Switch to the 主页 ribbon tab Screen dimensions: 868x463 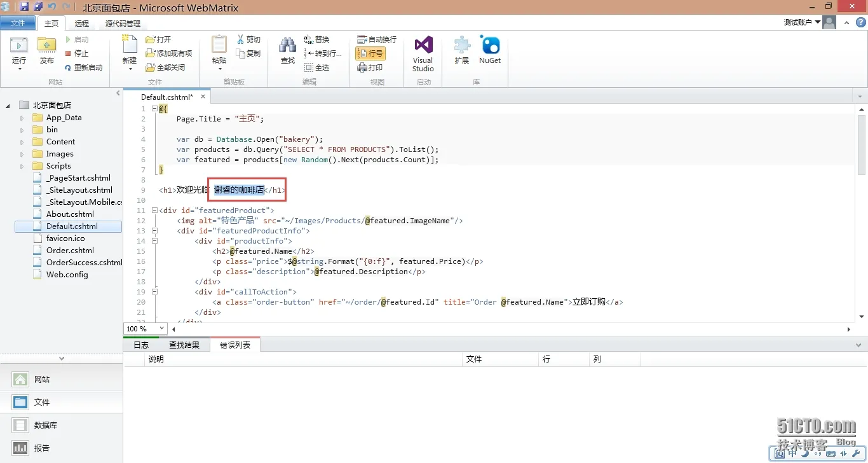pos(51,24)
